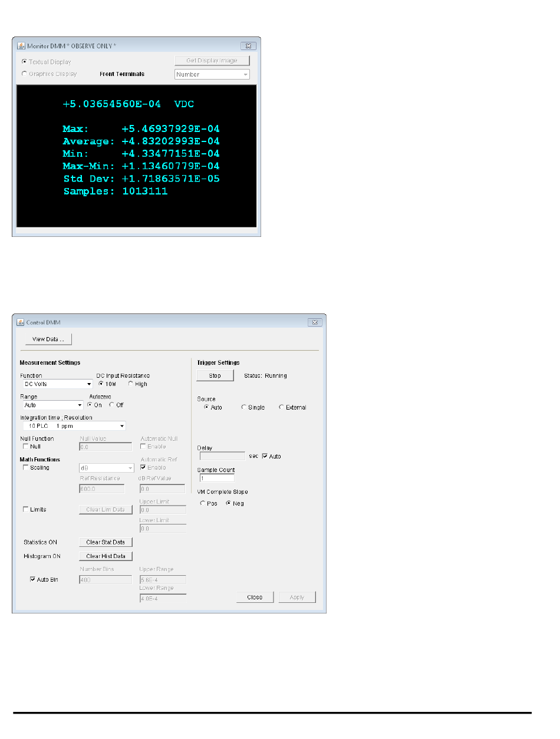Click the Apply button

[297, 597]
